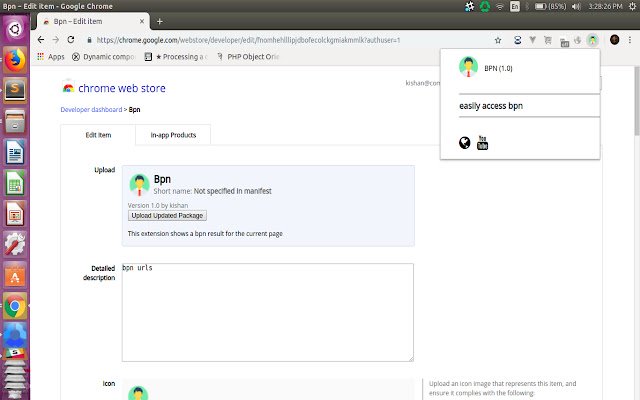Open a new browser tab
This screenshot has height=400, width=640.
160,21
